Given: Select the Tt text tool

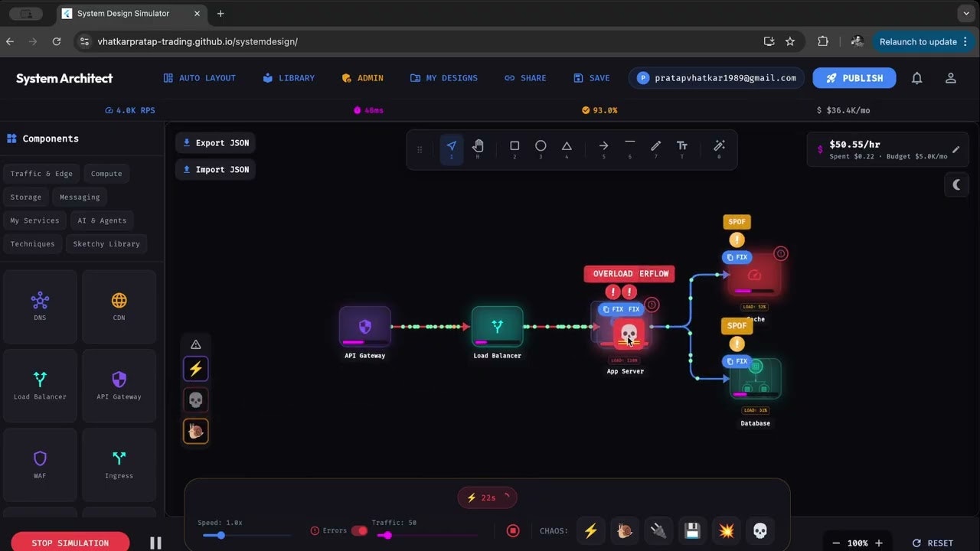Looking at the screenshot, I should click(681, 147).
